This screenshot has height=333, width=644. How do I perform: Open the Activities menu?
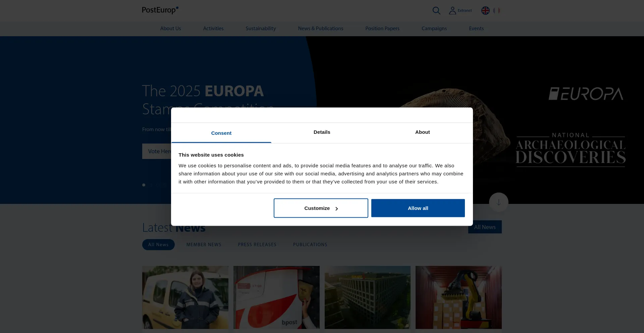[213, 29]
